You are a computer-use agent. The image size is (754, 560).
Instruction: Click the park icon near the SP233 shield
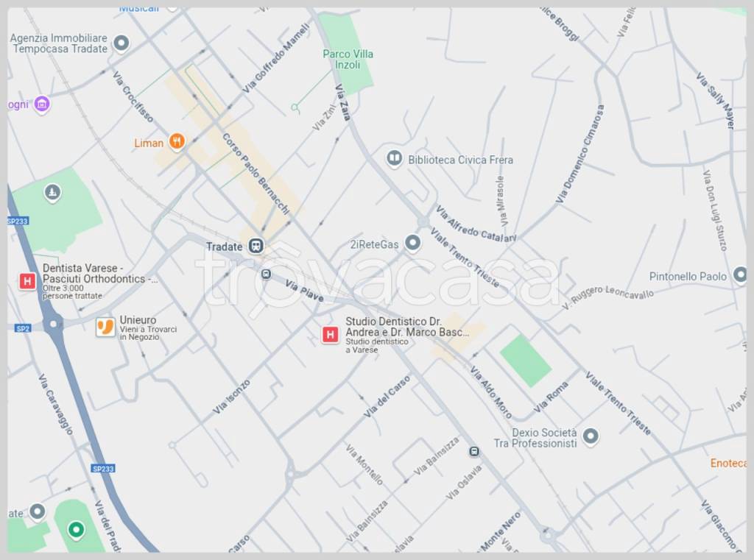[x=52, y=193]
